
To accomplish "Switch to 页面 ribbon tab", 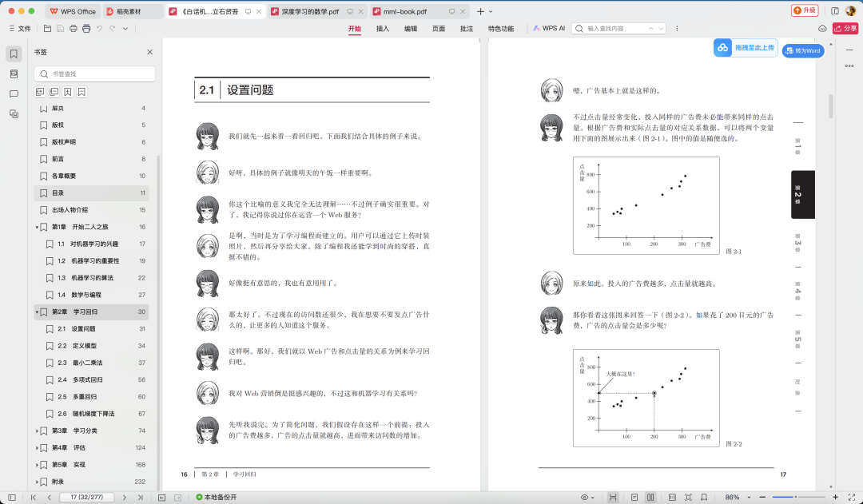I will (439, 28).
